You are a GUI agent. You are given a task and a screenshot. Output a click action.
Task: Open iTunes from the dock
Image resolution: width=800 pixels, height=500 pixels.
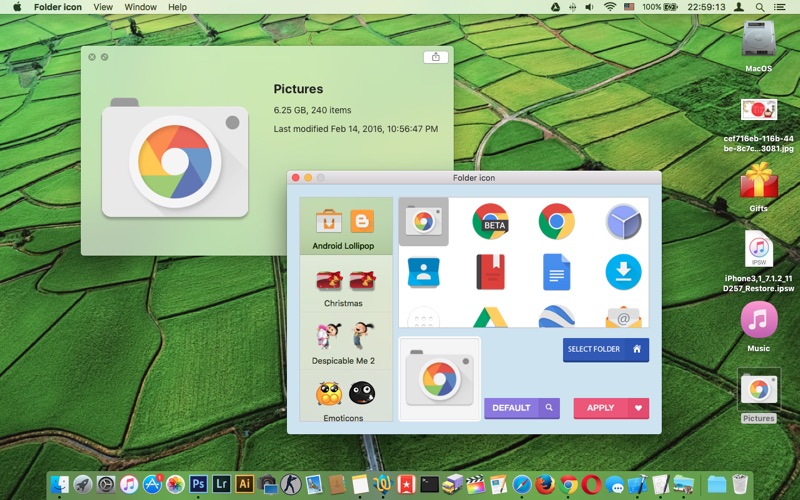click(129, 484)
